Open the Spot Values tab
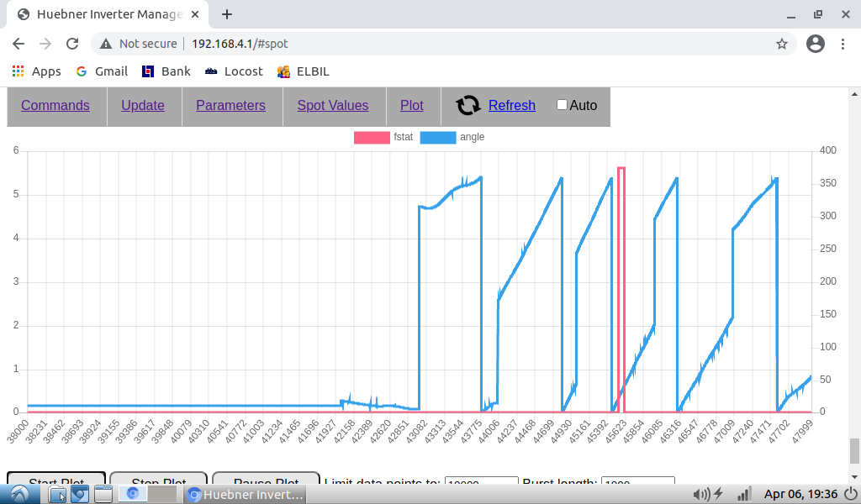The width and height of the screenshot is (861, 504). click(332, 105)
